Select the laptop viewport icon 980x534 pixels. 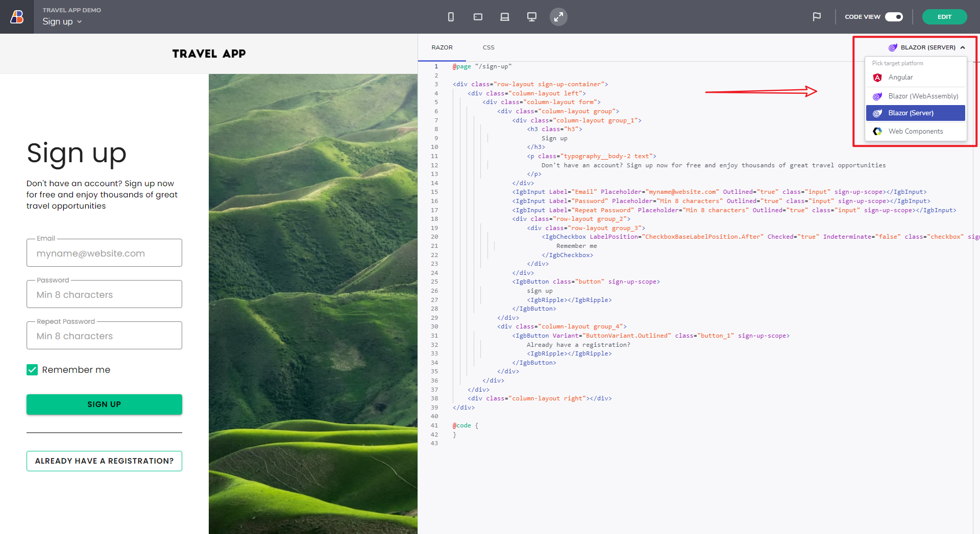505,17
